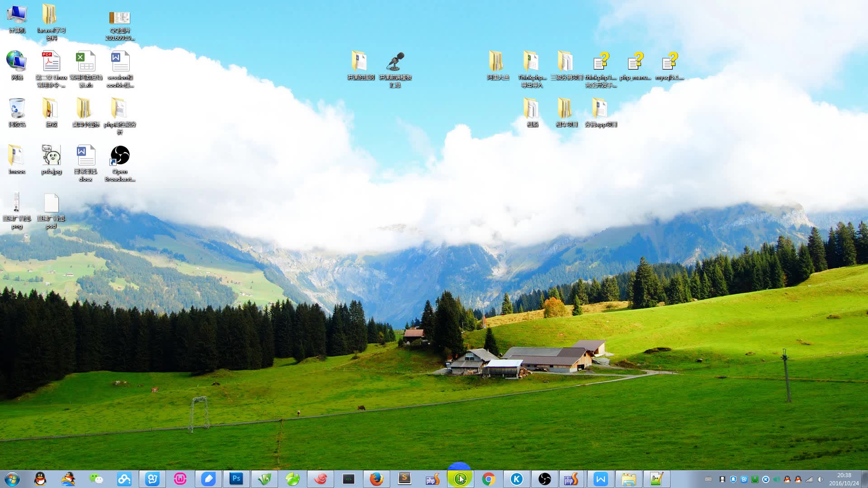Select the session和cookie Word document
Image resolution: width=868 pixels, height=488 pixels.
coord(120,69)
